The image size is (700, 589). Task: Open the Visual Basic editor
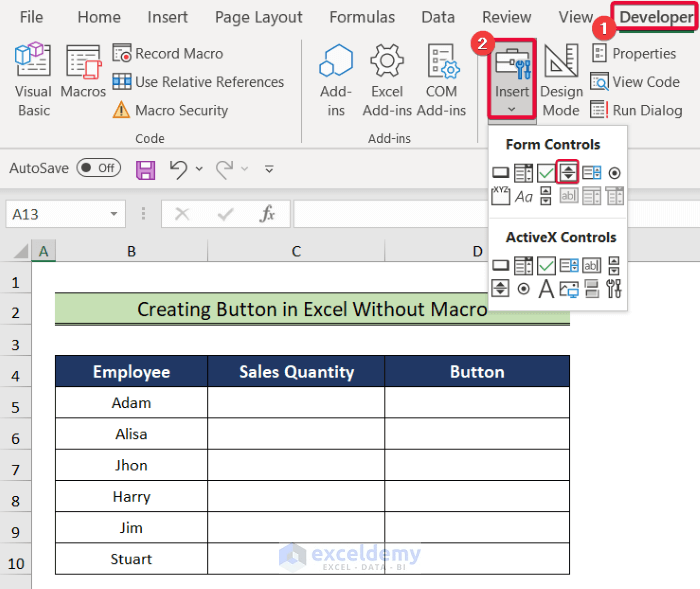(x=33, y=79)
